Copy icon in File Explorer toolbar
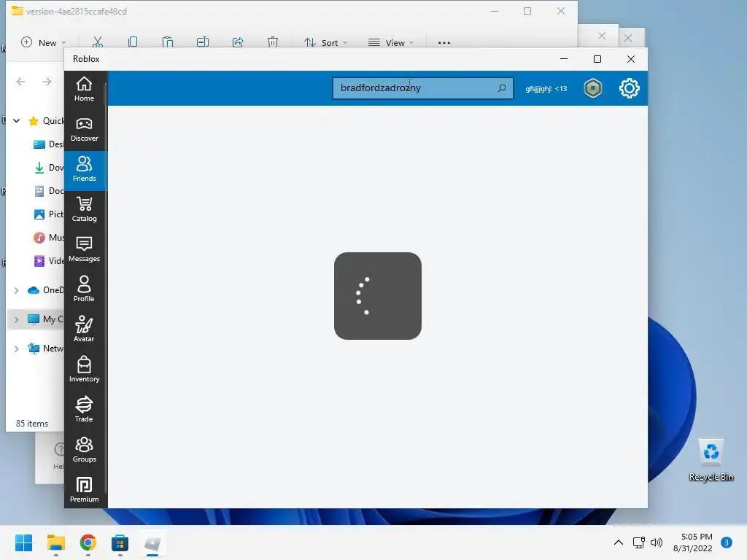 pyautogui.click(x=133, y=42)
